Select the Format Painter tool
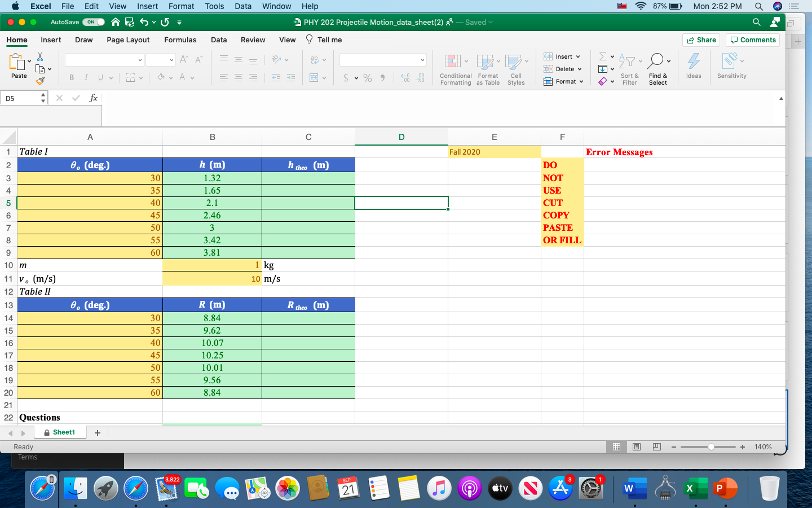812x508 pixels. 41,81
